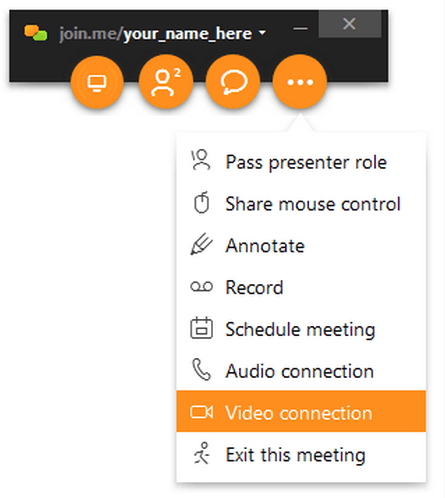
Task: Select Audio connection option
Action: (301, 370)
